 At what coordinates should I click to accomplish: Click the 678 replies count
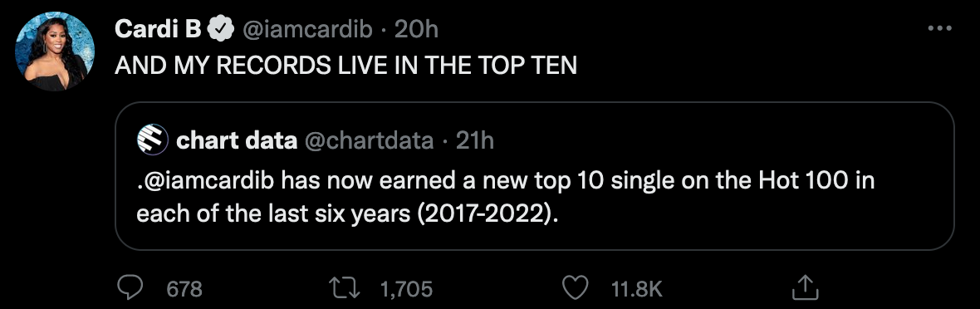(x=184, y=289)
